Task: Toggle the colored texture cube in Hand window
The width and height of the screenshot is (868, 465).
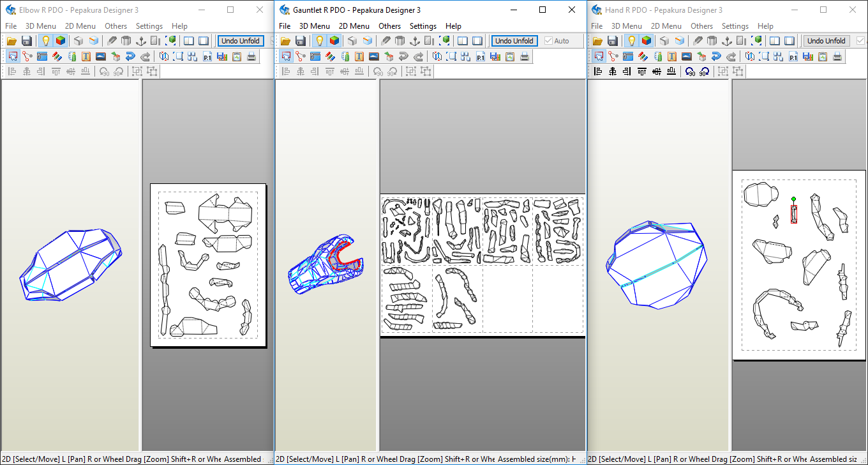Action: [x=646, y=41]
